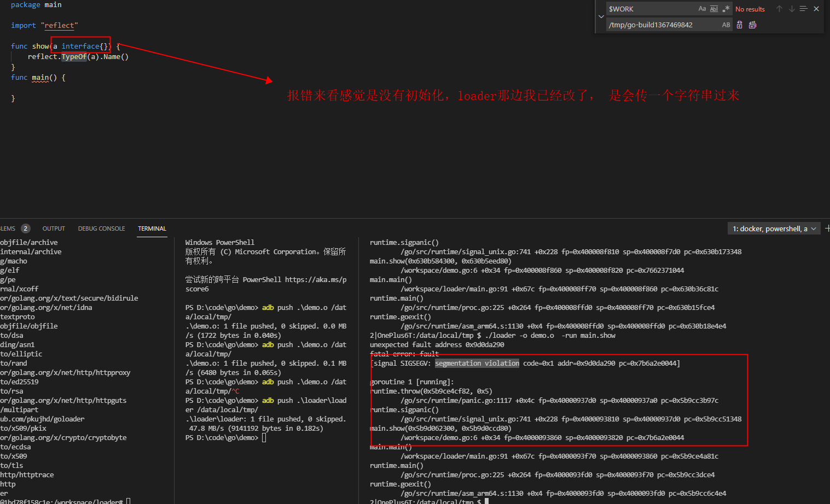830x504 pixels.
Task: Collapse the replace row chevron
Action: coord(601,16)
